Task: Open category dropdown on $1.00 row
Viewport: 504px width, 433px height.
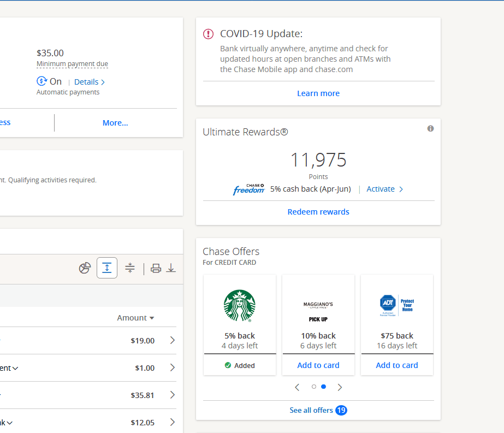Action: tap(15, 369)
